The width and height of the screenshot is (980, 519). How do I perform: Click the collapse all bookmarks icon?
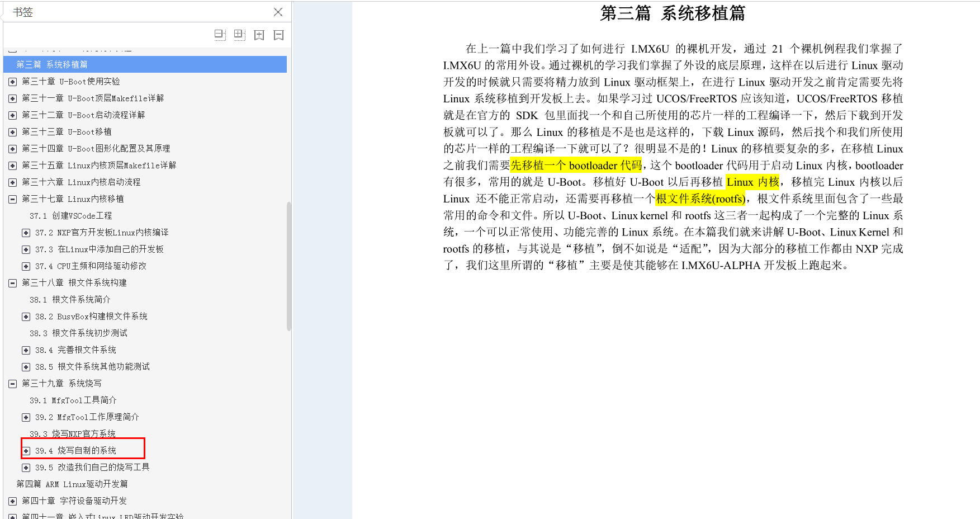click(x=220, y=35)
